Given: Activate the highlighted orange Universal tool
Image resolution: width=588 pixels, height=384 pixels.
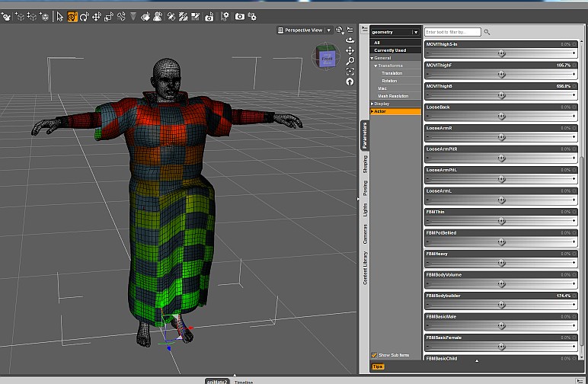Looking at the screenshot, I should [72, 16].
